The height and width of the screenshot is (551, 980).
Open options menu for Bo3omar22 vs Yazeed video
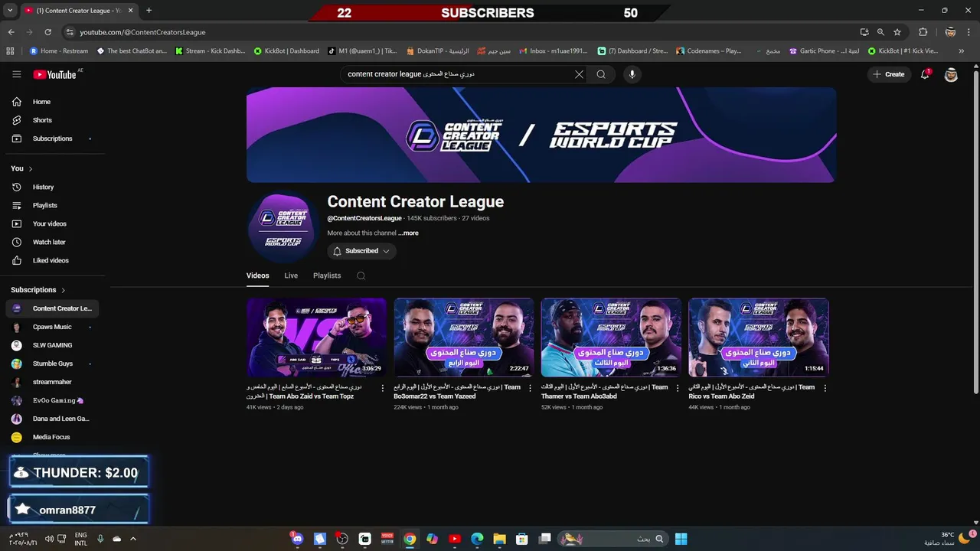point(530,388)
